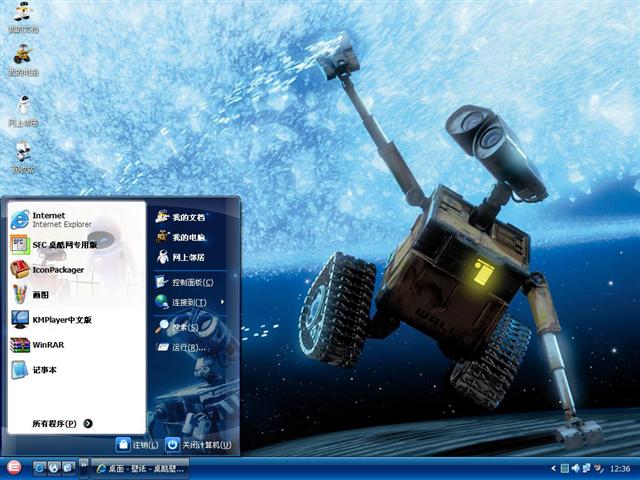Screen dimensions: 640x480
Task: Open 画图 paint program
Action: tap(76, 294)
